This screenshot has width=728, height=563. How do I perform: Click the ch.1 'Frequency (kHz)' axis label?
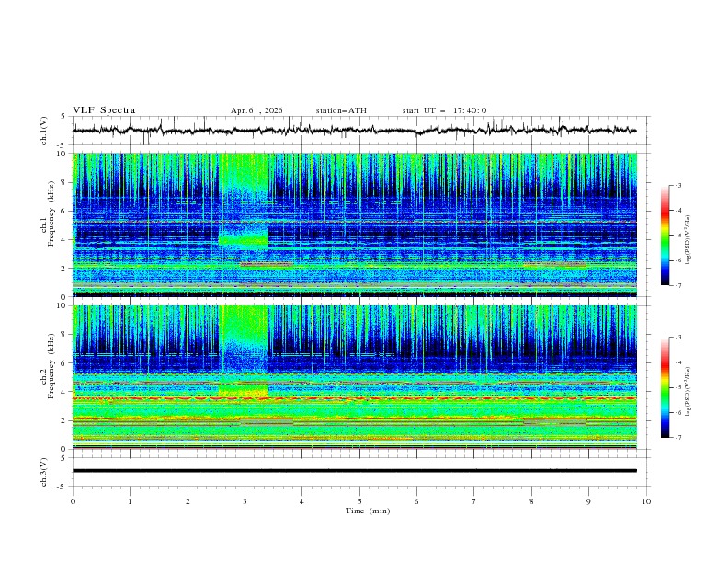tap(51, 214)
